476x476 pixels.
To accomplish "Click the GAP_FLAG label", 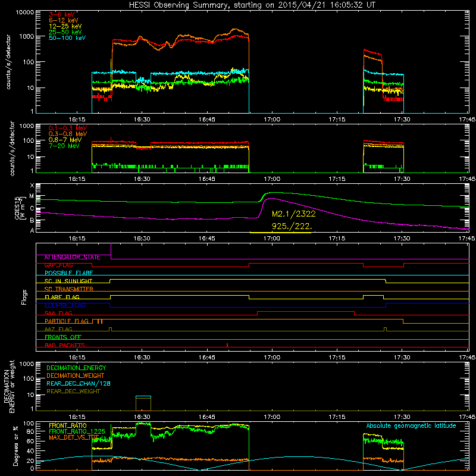I will click(x=58, y=265).
